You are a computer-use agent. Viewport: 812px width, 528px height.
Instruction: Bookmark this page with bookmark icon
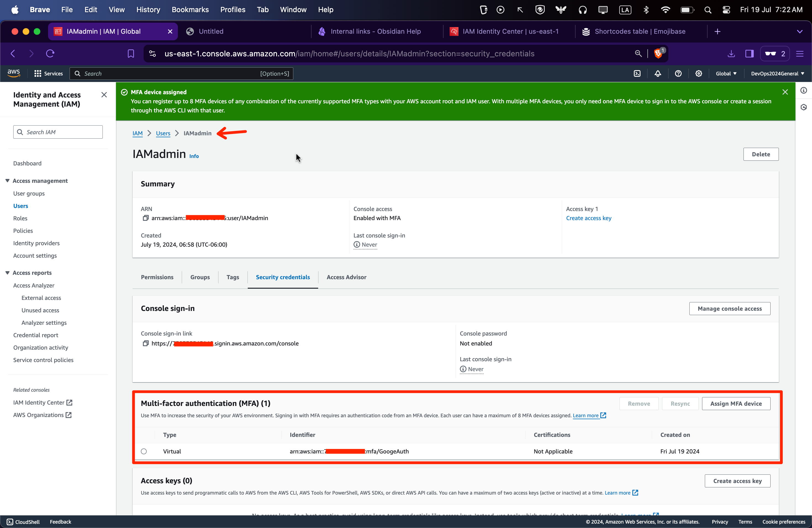(131, 54)
